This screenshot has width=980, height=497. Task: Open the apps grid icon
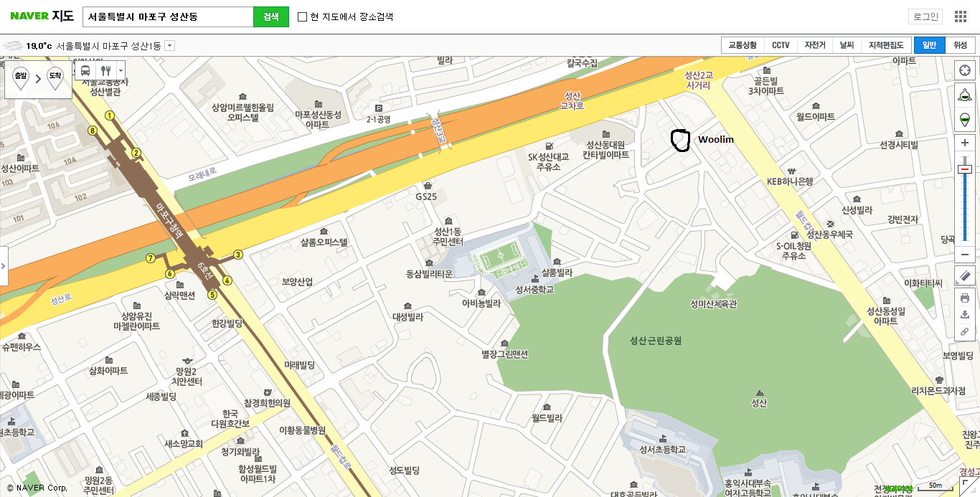(961, 16)
